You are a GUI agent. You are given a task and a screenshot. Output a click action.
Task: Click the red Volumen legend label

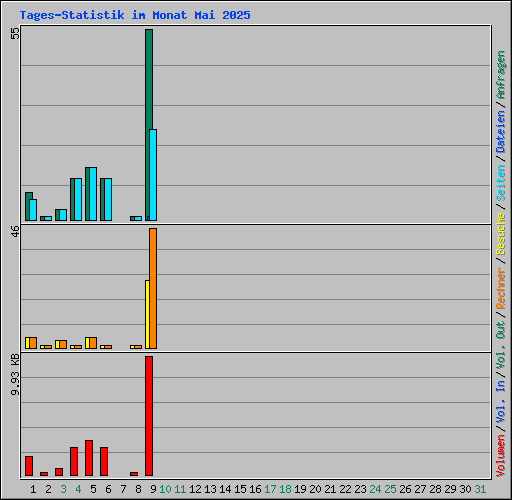pos(501,456)
